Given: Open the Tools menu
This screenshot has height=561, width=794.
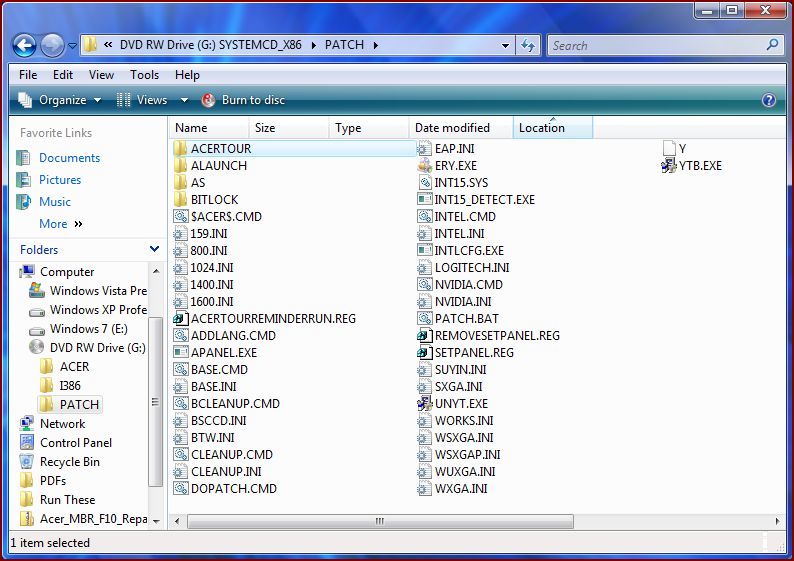Looking at the screenshot, I should click(144, 75).
